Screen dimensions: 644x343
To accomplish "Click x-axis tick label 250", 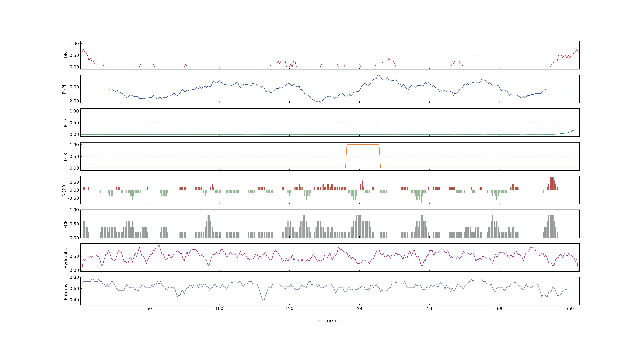I will click(429, 309).
